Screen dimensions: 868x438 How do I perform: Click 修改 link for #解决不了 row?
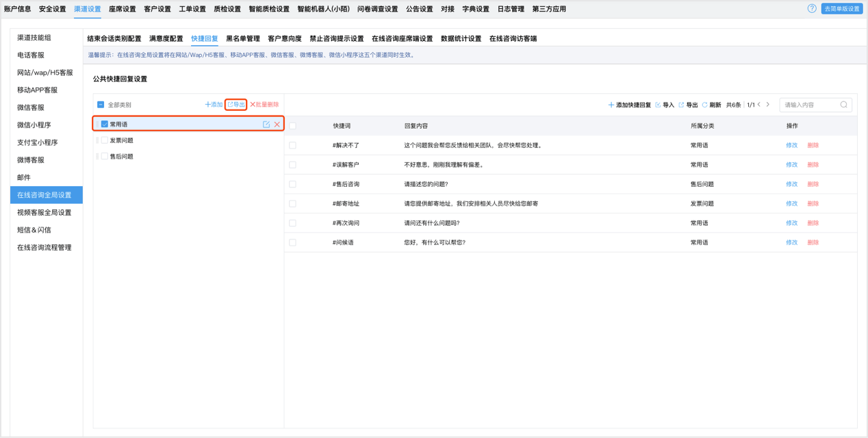(792, 145)
